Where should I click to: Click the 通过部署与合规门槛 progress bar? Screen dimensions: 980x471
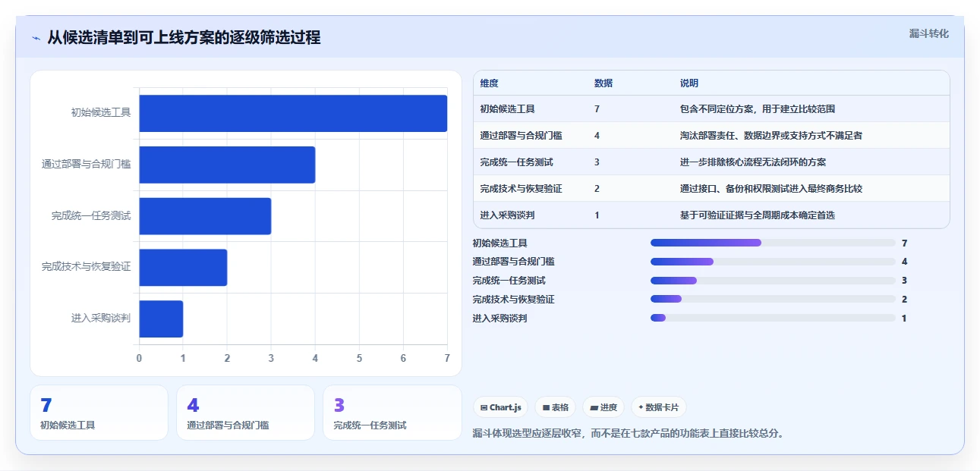(x=773, y=262)
